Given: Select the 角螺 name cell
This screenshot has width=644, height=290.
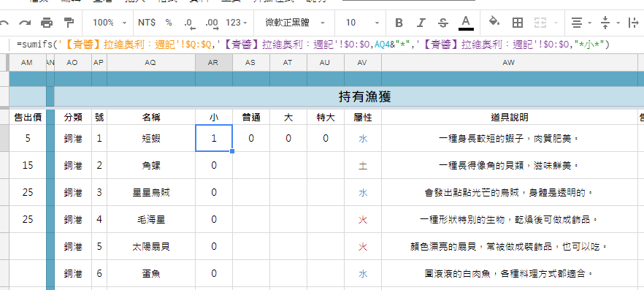Looking at the screenshot, I should [x=151, y=165].
